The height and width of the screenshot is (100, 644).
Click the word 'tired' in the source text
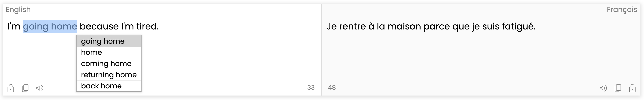(x=147, y=26)
